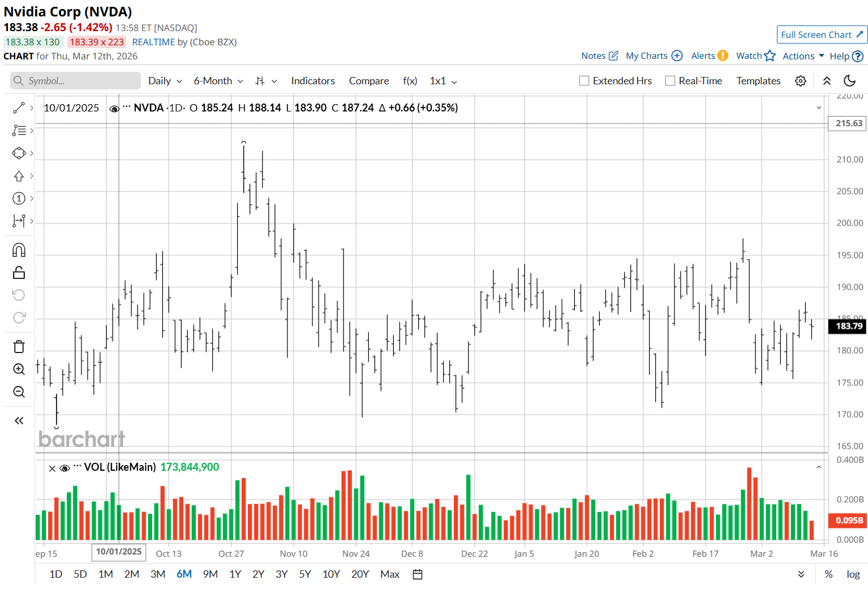Add to My Charts

[x=654, y=55]
